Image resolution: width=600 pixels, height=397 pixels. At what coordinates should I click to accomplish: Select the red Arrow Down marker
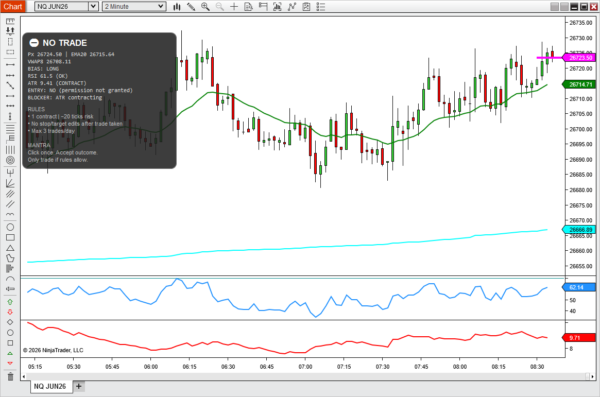click(x=10, y=312)
